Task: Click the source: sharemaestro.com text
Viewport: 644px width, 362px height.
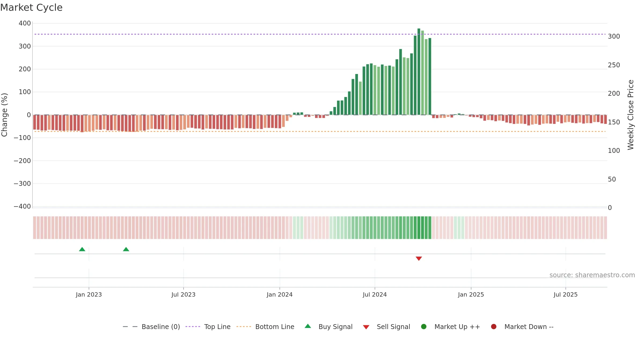Action: (592, 275)
